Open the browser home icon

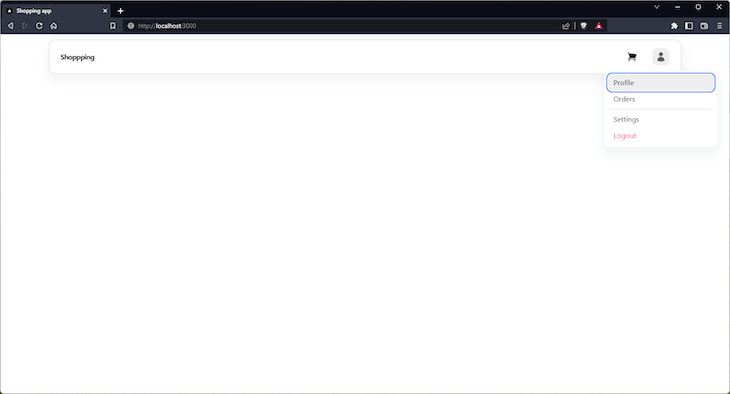tap(54, 26)
